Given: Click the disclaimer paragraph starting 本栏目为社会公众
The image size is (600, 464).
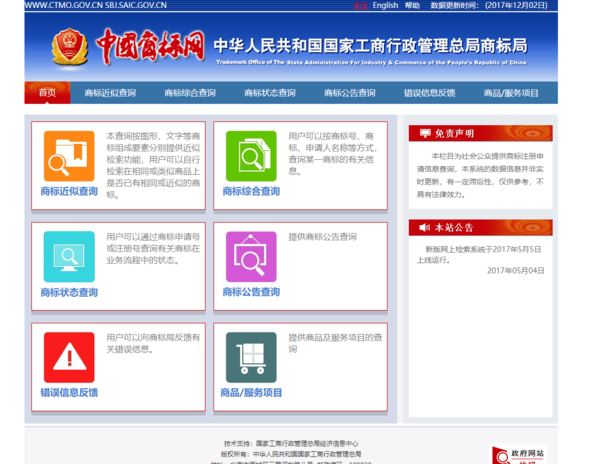Looking at the screenshot, I should tap(480, 175).
